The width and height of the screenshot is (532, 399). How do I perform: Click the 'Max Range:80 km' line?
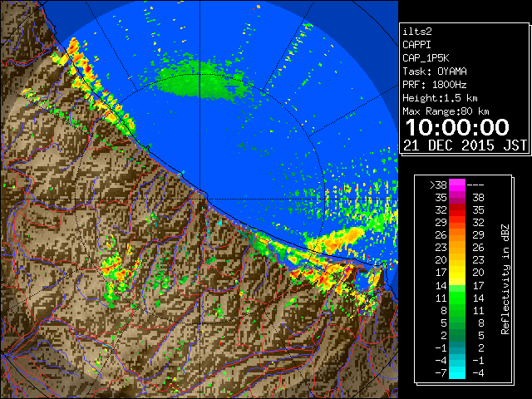[x=446, y=111]
